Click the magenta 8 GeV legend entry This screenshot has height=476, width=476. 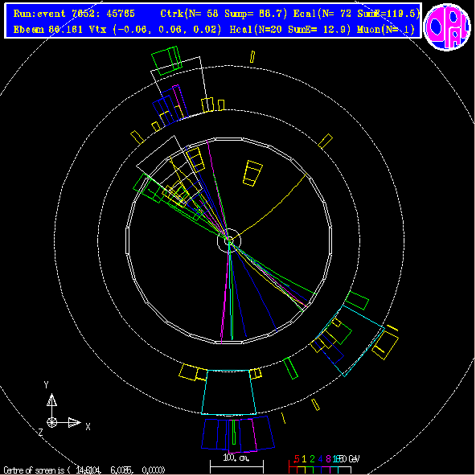point(328,458)
